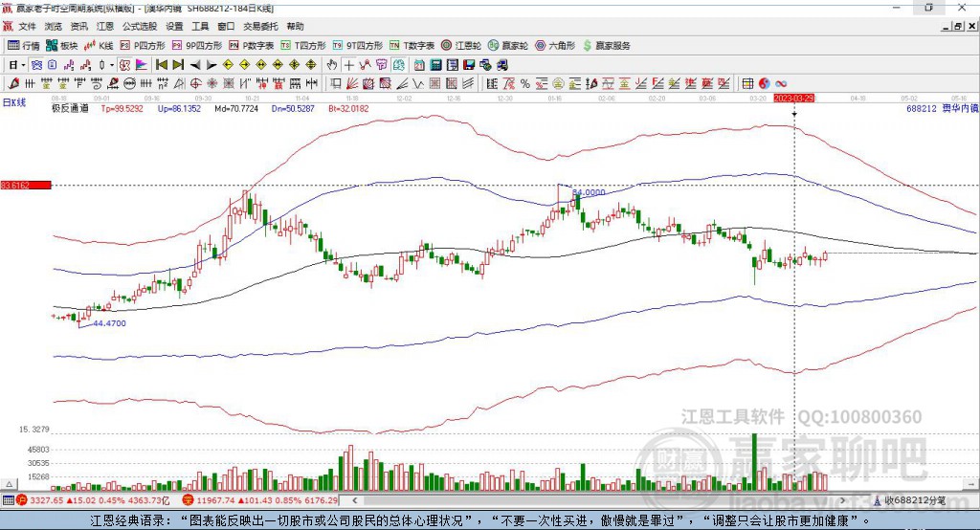Click the blue infinity icon

[781, 83]
